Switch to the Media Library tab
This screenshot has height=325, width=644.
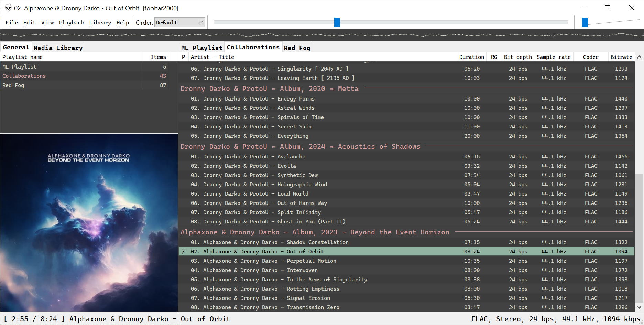(x=58, y=48)
